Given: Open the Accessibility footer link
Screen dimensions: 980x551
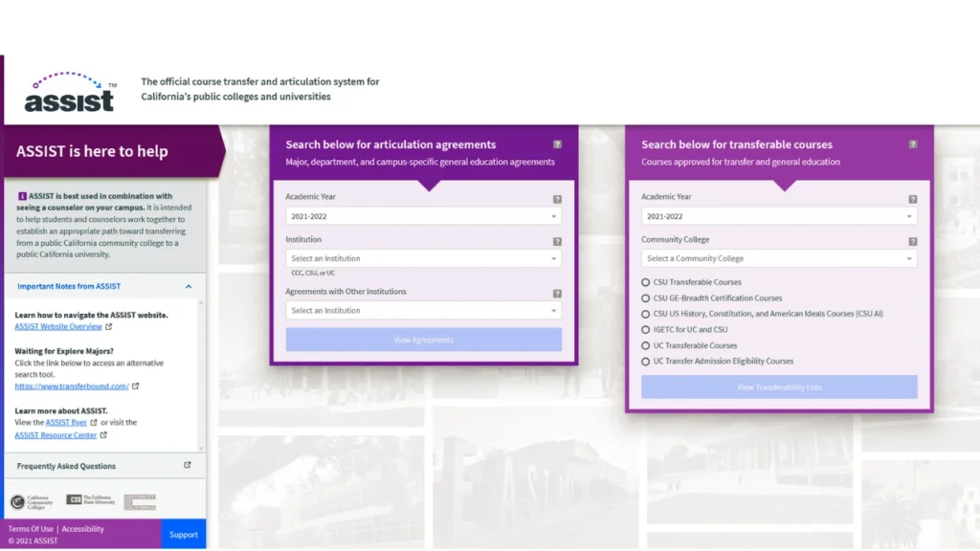Looking at the screenshot, I should [x=82, y=529].
